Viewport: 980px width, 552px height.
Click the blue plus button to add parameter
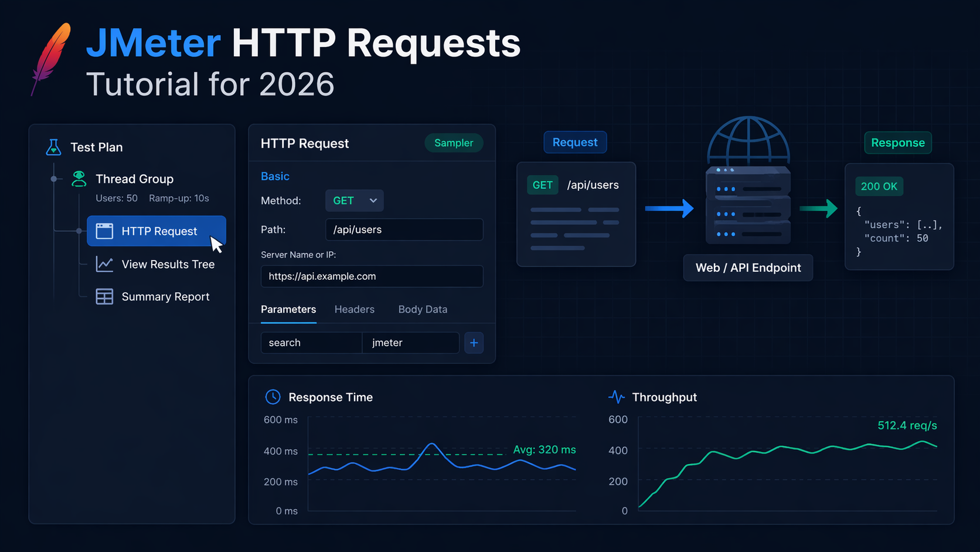(x=474, y=343)
